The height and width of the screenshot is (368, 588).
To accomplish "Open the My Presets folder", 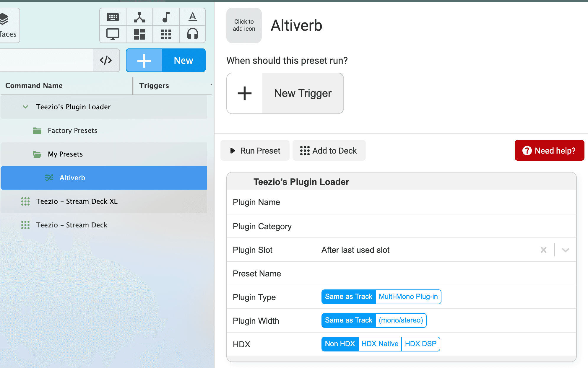I will (x=104, y=154).
